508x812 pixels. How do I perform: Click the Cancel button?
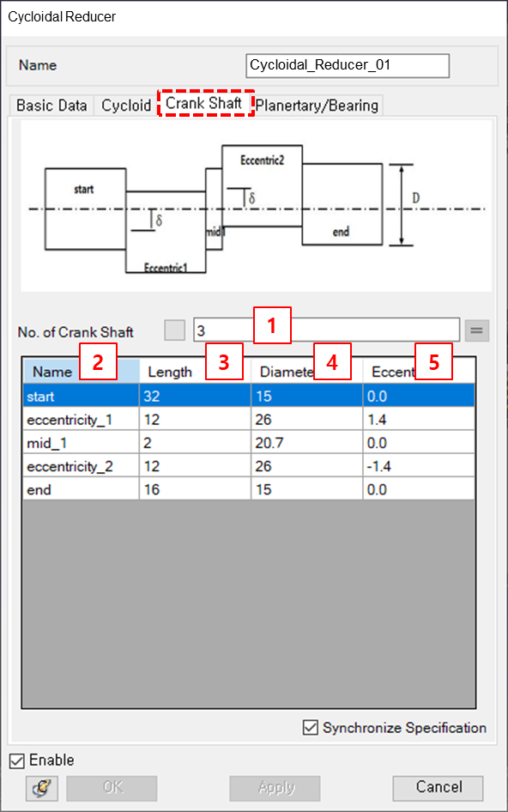coord(438,788)
